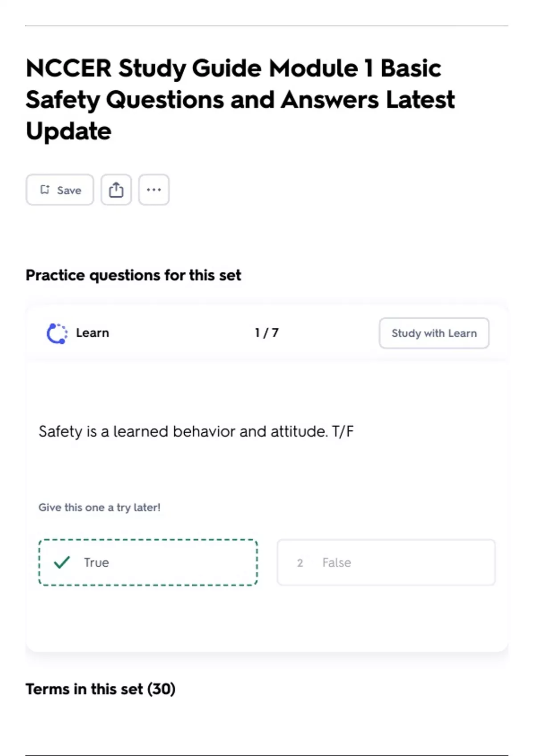Click the number 2 badge on False
The height and width of the screenshot is (756, 534).
click(x=300, y=563)
